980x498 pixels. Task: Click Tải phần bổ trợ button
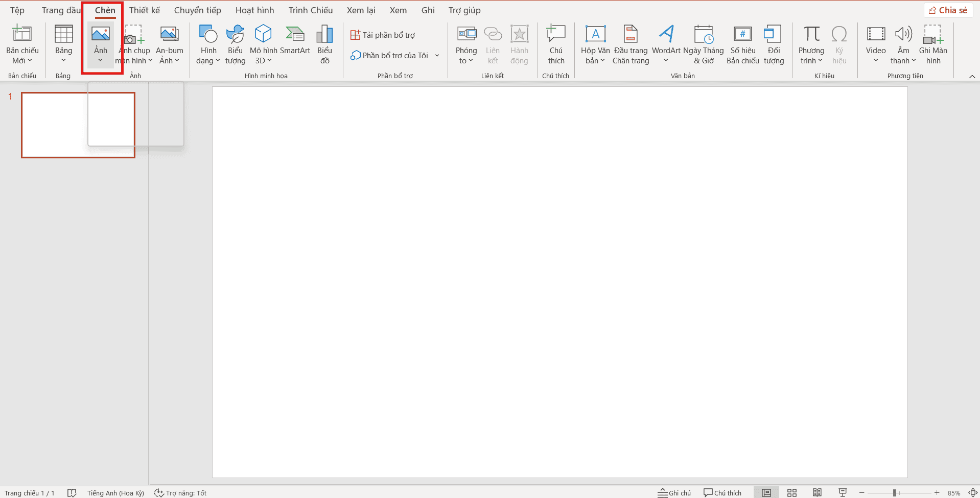click(x=383, y=35)
